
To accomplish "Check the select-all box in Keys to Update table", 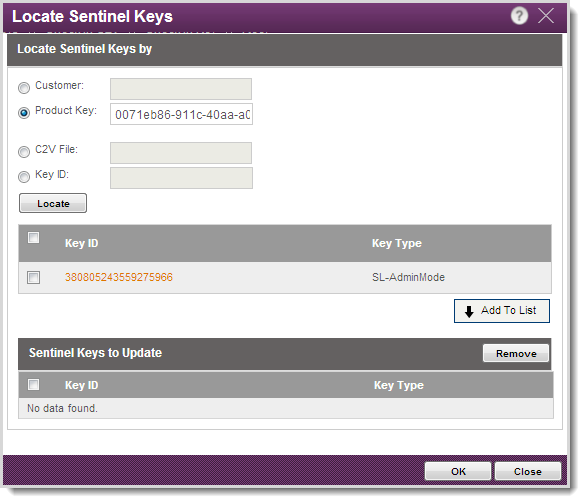I will click(x=34, y=384).
